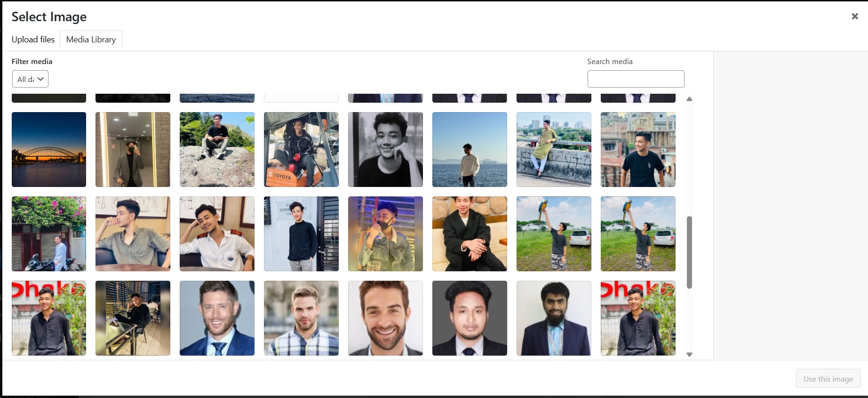Click the scrollbar up arrow

pos(689,99)
